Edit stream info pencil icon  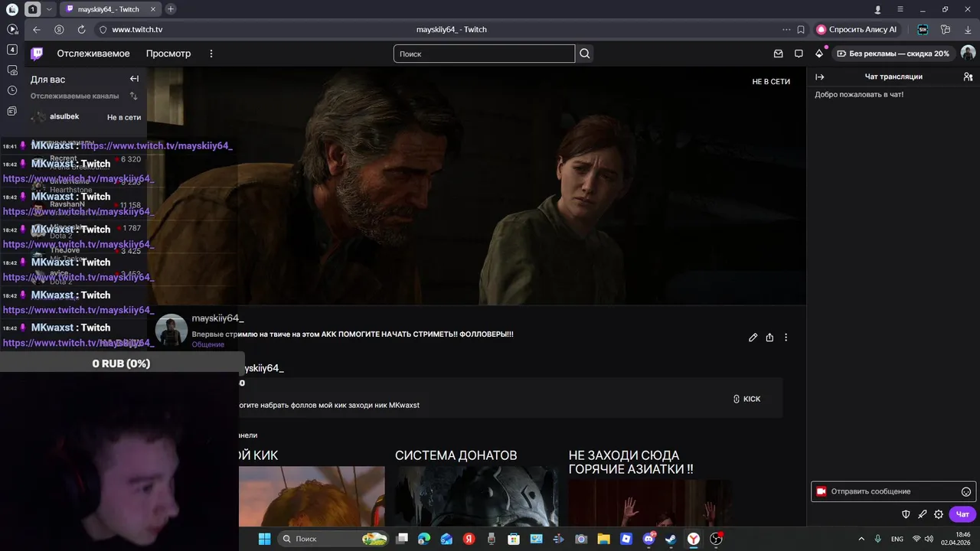tap(753, 337)
